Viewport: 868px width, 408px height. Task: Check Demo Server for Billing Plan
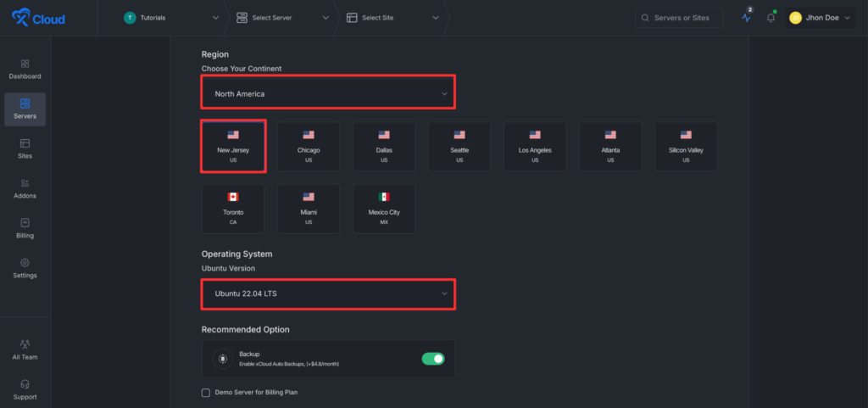tap(206, 393)
